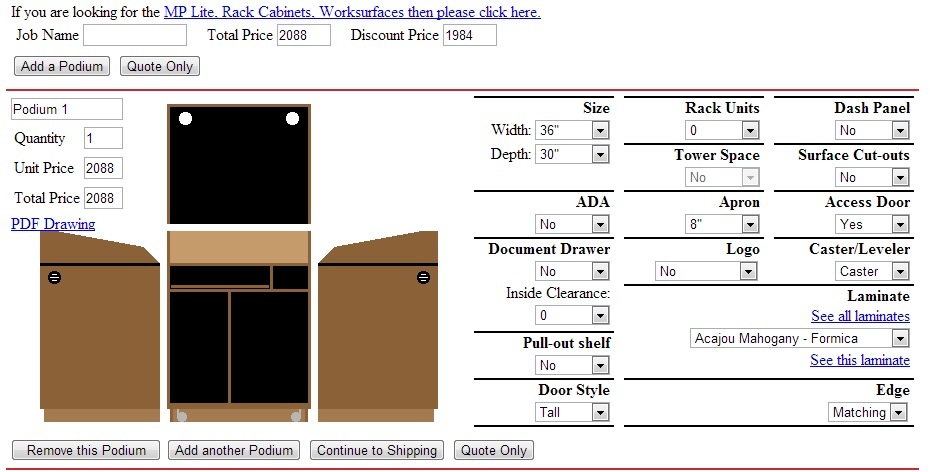930x472 pixels.
Task: Expand the Door Style dropdown
Action: [x=572, y=412]
